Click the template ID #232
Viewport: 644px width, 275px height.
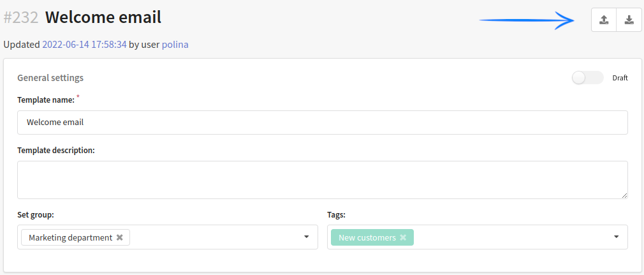[x=21, y=18]
